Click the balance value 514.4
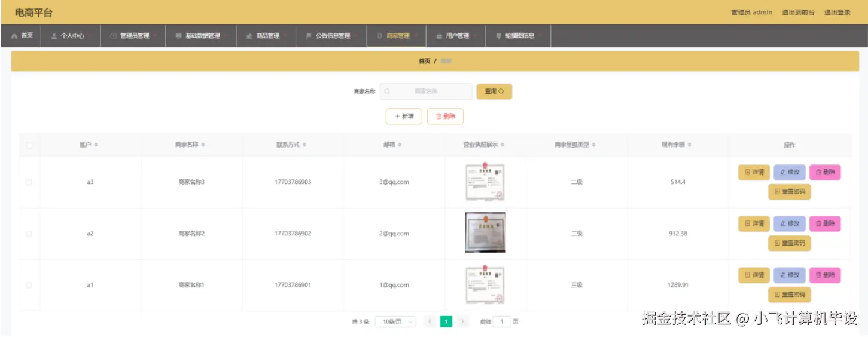Image resolution: width=868 pixels, height=337 pixels. click(678, 182)
